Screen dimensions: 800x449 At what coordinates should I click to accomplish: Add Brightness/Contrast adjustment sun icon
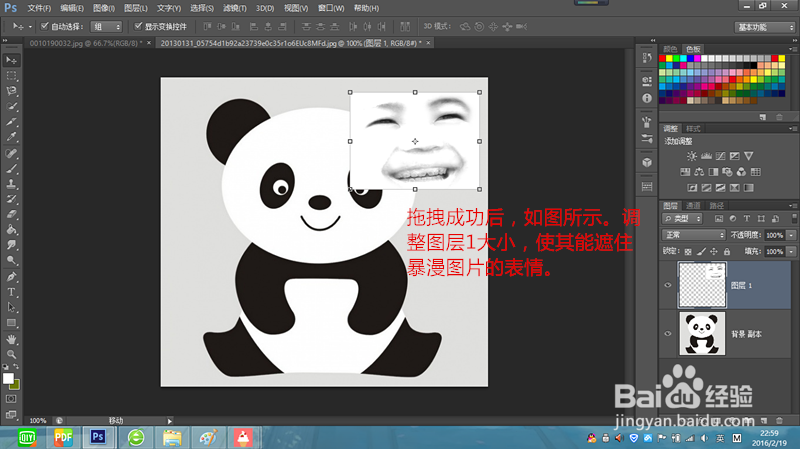point(692,156)
